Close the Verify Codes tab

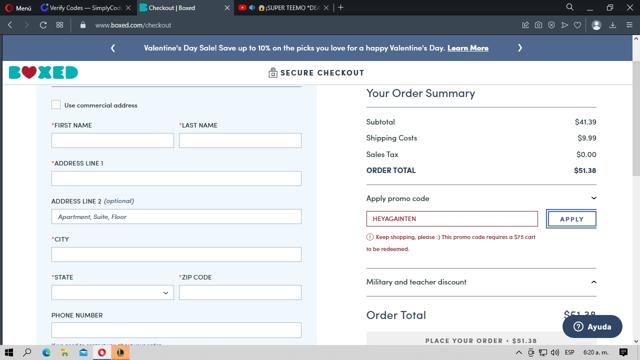tap(128, 8)
